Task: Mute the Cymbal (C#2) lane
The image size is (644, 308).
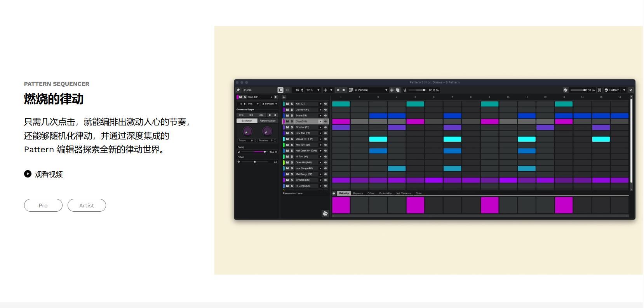Action: [x=287, y=180]
